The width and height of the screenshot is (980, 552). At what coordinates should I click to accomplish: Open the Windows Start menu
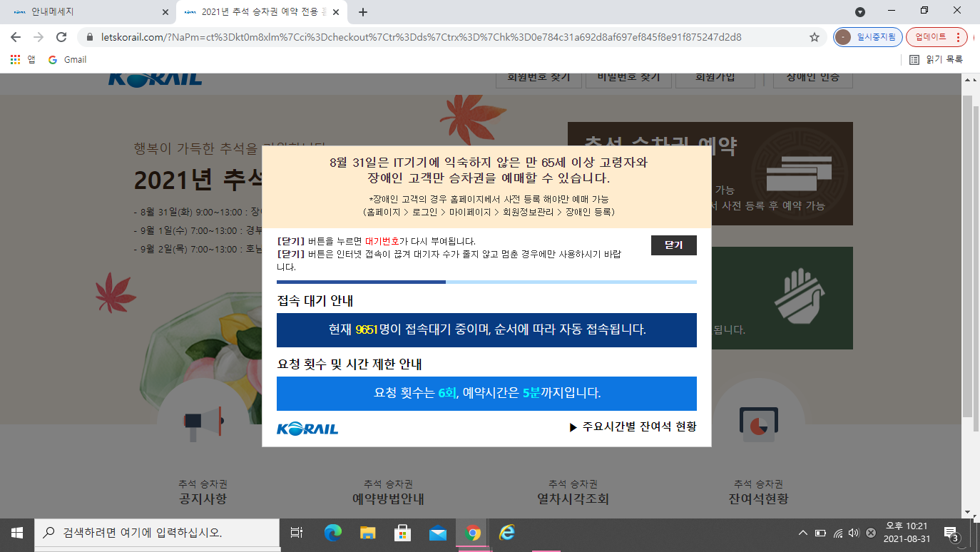coord(17,533)
